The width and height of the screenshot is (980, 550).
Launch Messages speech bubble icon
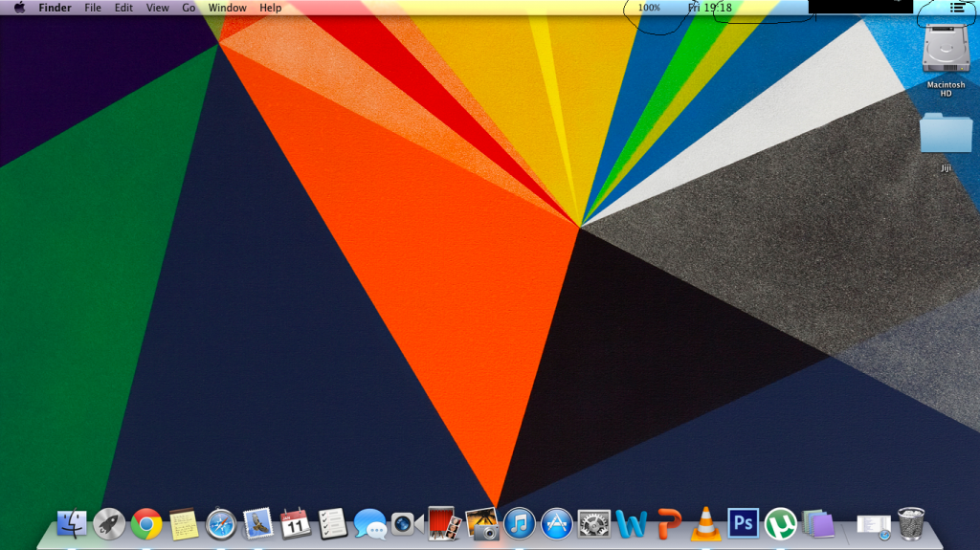(x=370, y=524)
